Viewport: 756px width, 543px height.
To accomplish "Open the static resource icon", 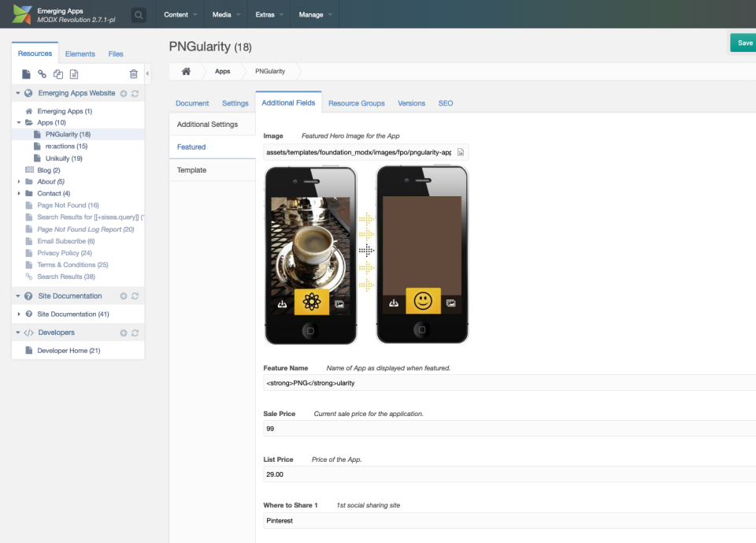I will coord(74,73).
